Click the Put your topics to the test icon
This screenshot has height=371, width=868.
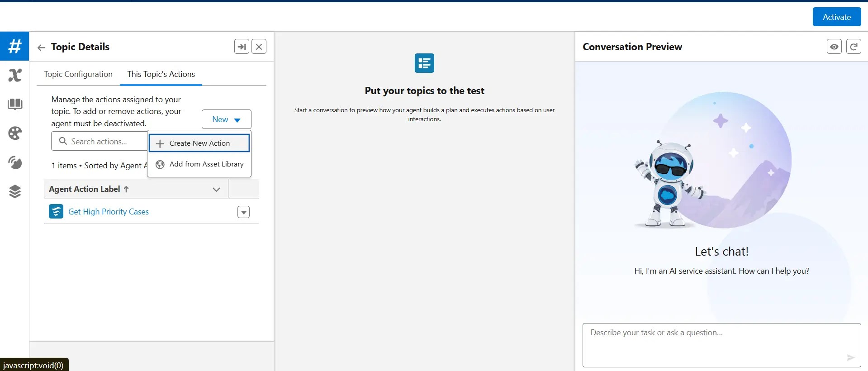pyautogui.click(x=424, y=63)
